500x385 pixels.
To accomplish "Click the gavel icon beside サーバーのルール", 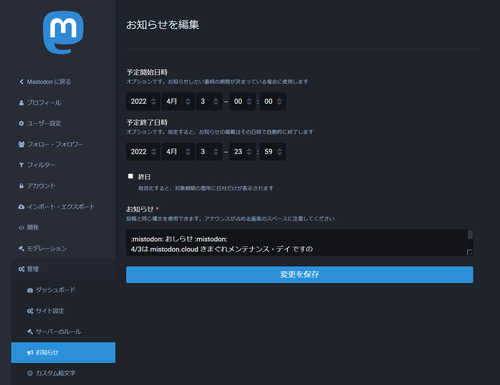I will coord(30,332).
